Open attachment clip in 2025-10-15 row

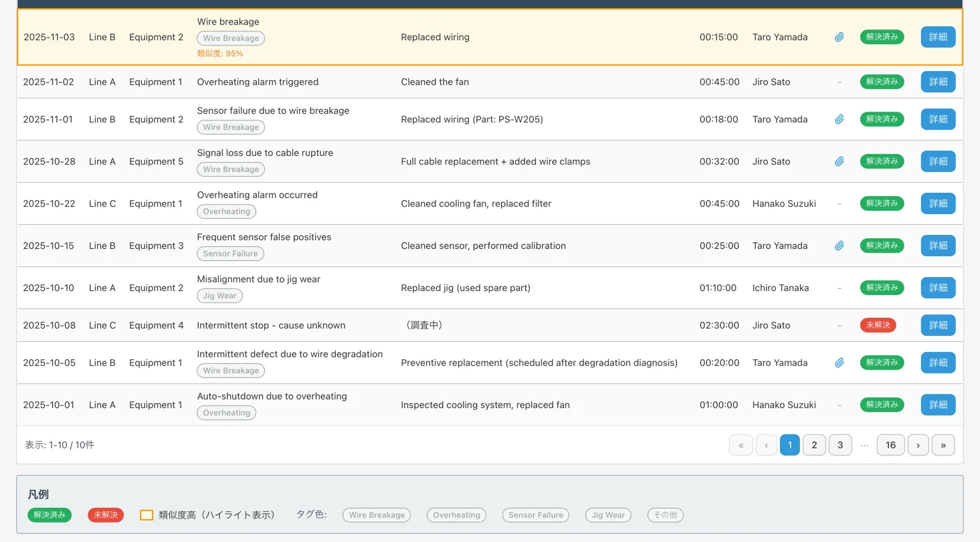click(840, 246)
